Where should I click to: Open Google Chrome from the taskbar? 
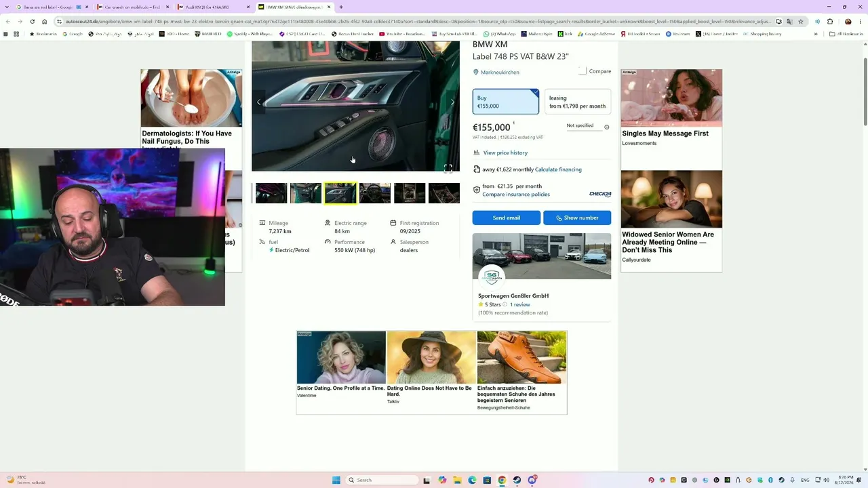pyautogui.click(x=502, y=480)
